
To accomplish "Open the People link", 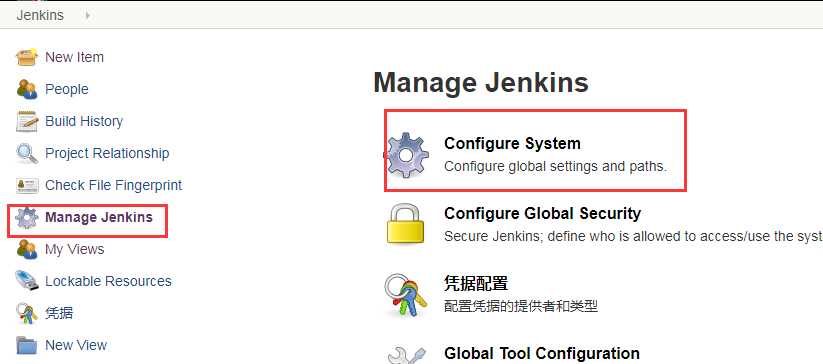I will pyautogui.click(x=67, y=89).
